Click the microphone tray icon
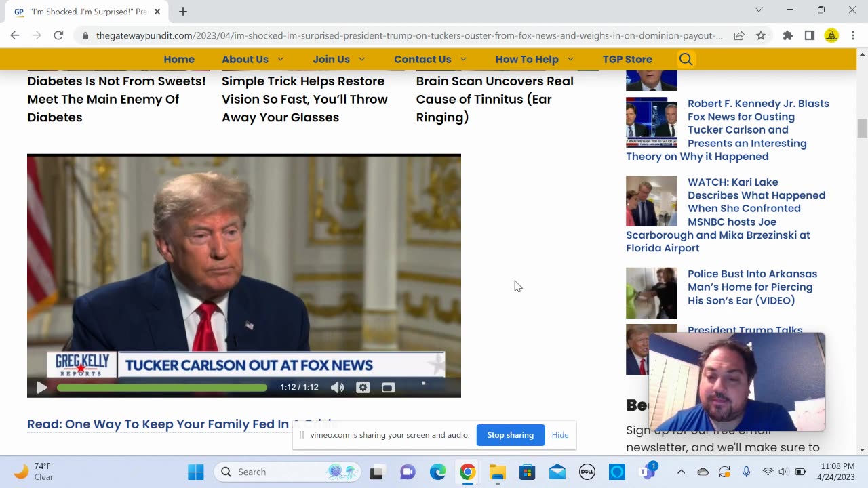Screen dimensions: 868x488 coord(746,472)
